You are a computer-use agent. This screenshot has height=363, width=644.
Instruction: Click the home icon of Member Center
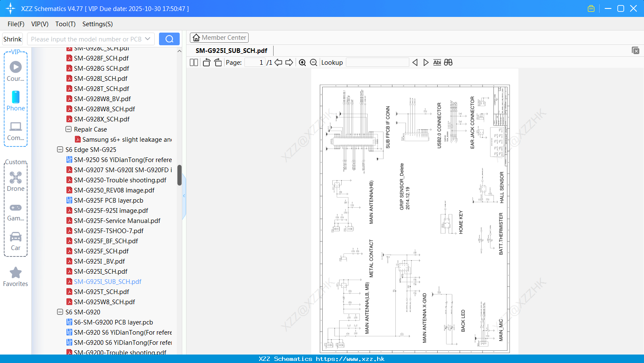pos(196,38)
